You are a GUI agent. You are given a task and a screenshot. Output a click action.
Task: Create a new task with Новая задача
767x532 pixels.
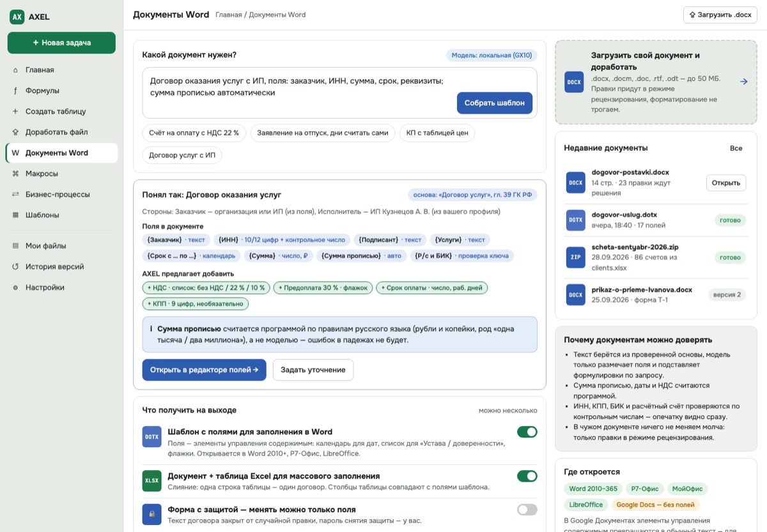(61, 43)
